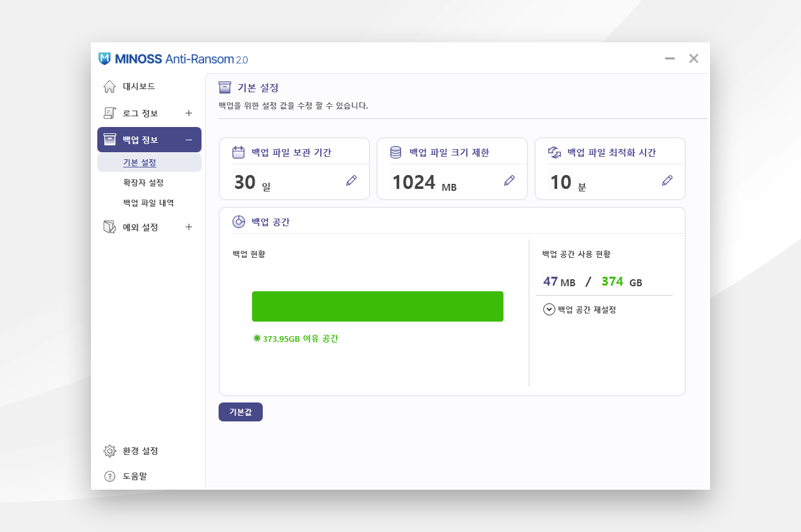Click the 기본값 button
Screen dimensions: 801x532
tap(241, 412)
